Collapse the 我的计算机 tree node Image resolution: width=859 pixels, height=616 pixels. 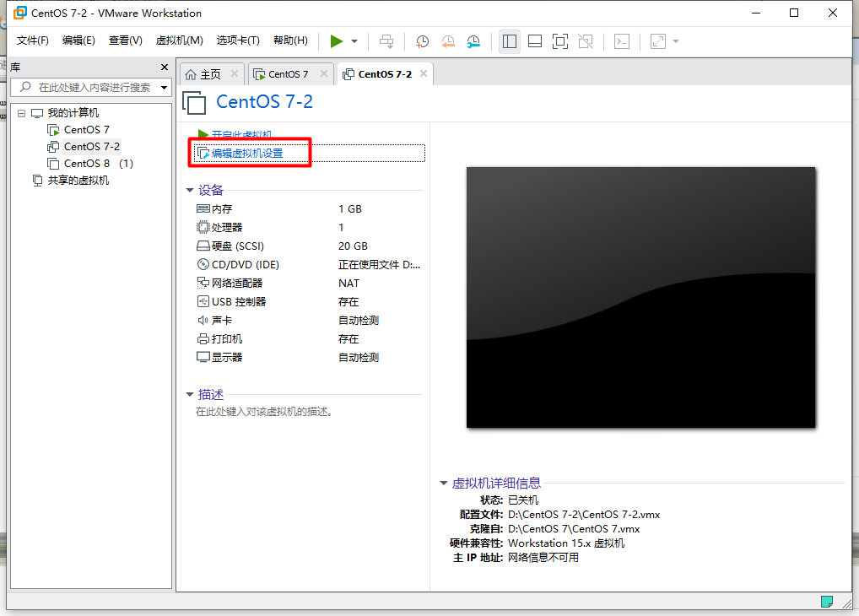click(x=22, y=112)
